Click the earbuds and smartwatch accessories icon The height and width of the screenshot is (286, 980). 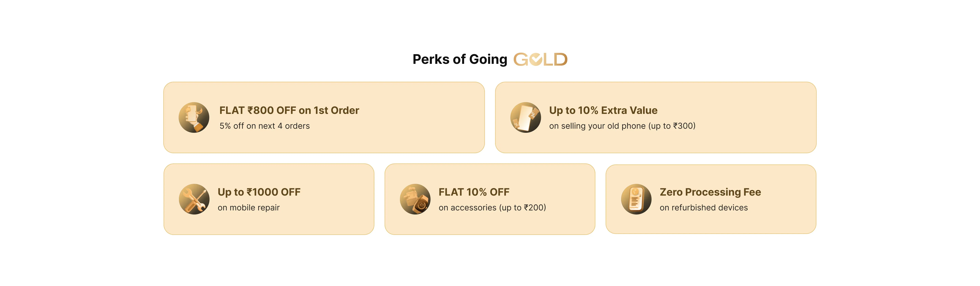tap(415, 199)
